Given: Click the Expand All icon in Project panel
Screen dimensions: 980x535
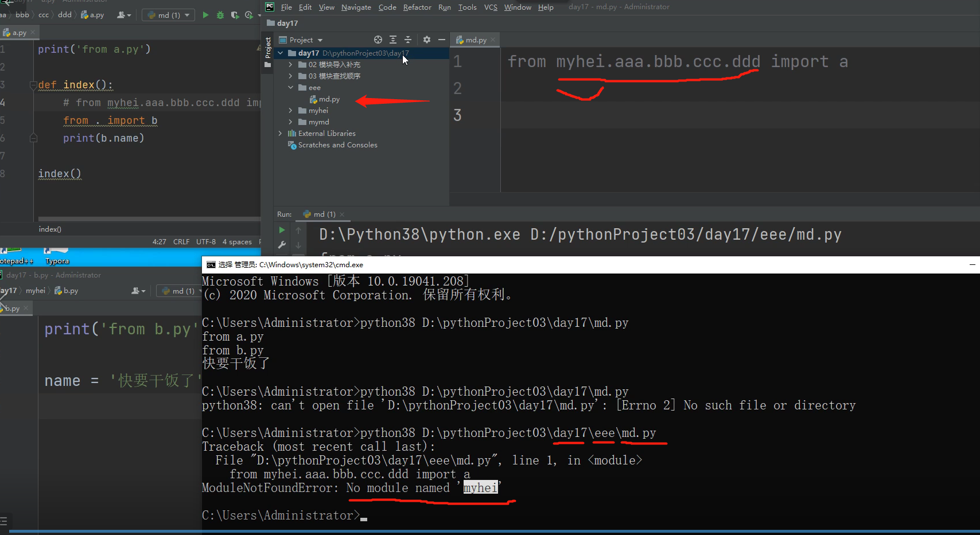Looking at the screenshot, I should (x=393, y=40).
